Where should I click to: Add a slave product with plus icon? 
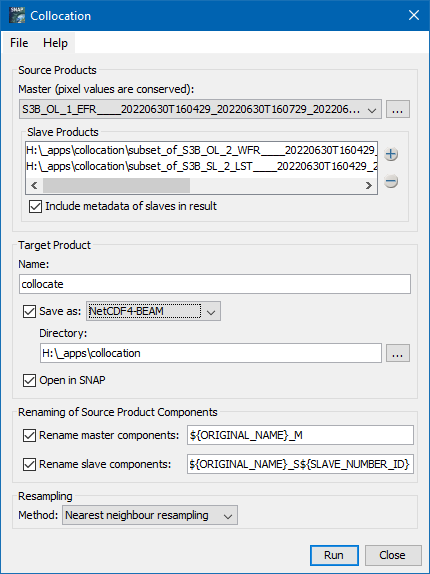pos(391,154)
